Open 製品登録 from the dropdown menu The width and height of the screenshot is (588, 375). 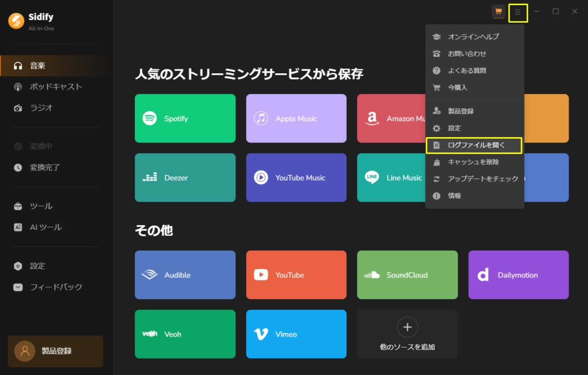tap(475, 111)
